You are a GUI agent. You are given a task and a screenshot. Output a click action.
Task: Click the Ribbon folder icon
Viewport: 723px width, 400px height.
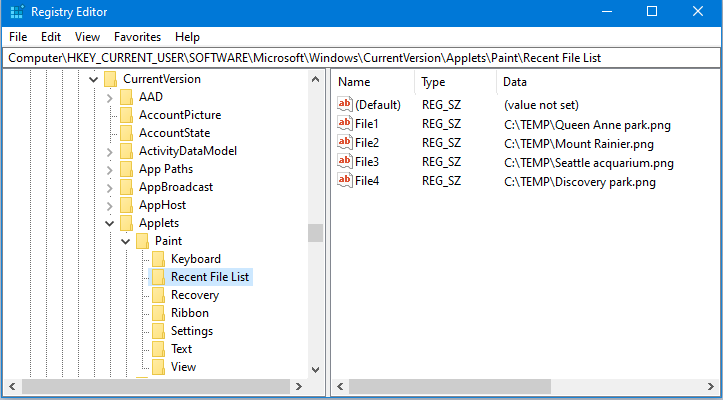(x=158, y=313)
